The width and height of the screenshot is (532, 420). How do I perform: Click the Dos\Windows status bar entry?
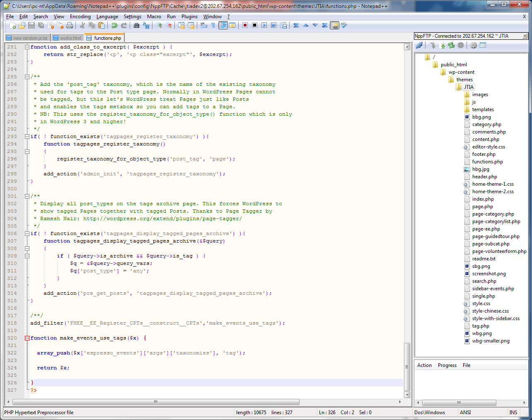tap(430, 413)
